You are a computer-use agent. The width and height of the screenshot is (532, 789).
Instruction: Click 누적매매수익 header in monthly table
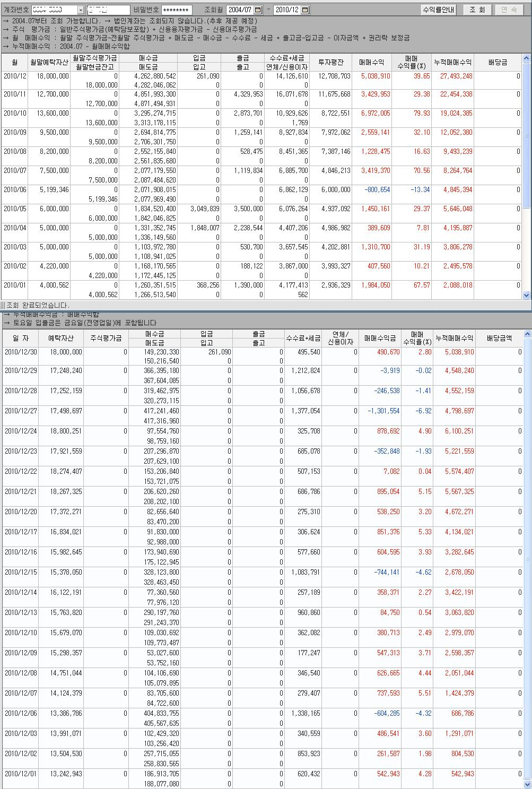point(452,63)
